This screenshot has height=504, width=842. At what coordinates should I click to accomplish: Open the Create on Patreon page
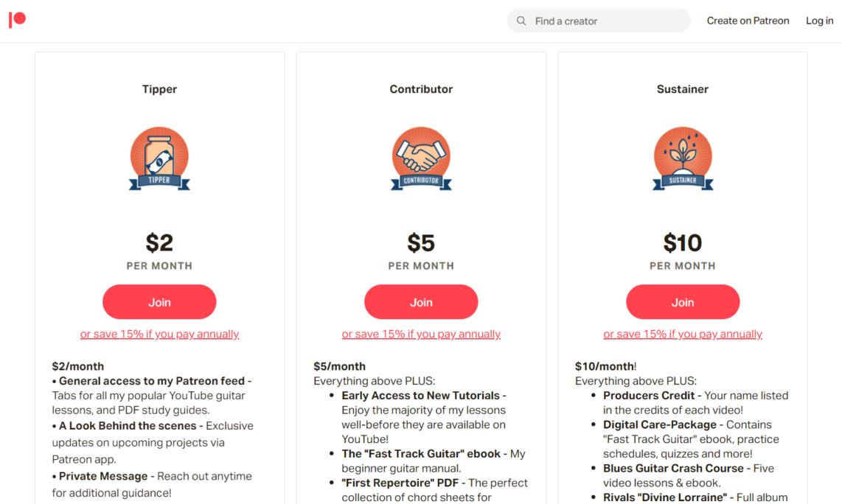(x=748, y=20)
